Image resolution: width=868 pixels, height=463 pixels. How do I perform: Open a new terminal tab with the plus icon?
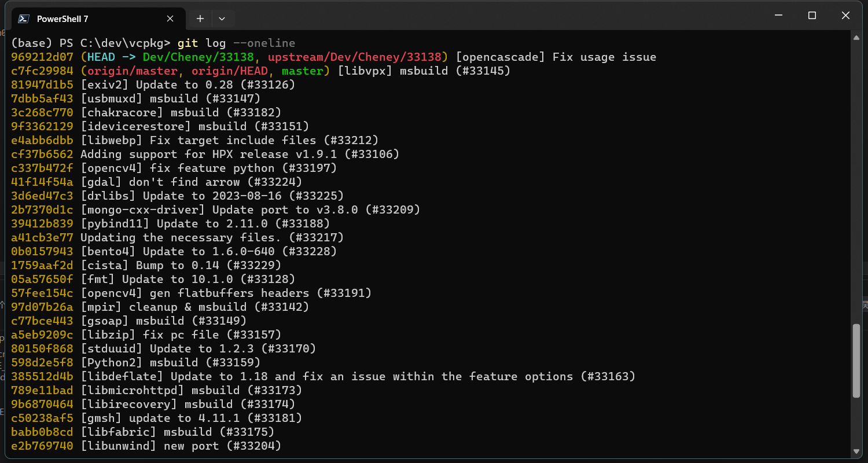click(200, 18)
